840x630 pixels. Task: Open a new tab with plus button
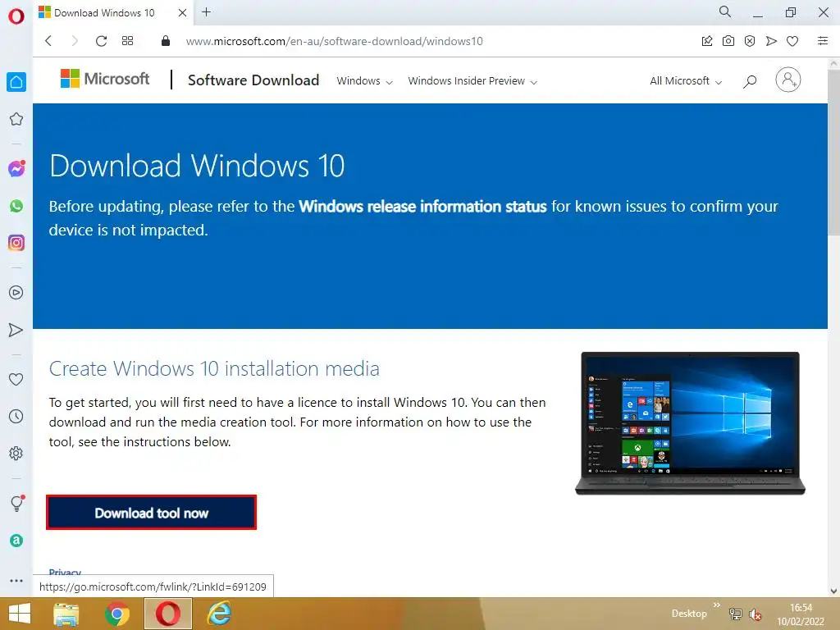click(206, 11)
